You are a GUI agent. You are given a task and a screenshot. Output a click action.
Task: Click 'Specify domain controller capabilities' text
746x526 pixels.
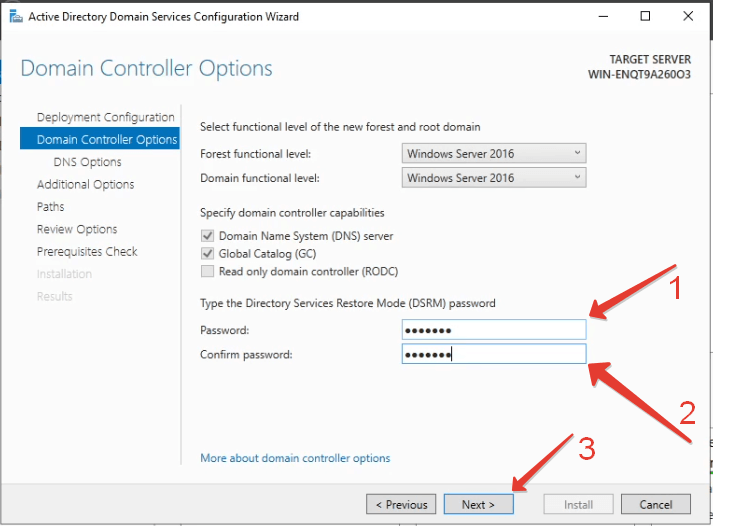pyautogui.click(x=292, y=213)
